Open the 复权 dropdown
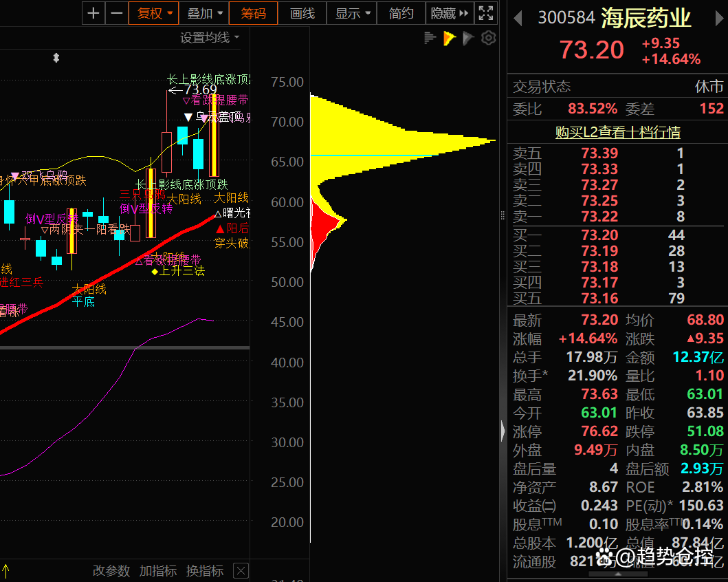Screen dimensions: 728x582 click(x=154, y=13)
